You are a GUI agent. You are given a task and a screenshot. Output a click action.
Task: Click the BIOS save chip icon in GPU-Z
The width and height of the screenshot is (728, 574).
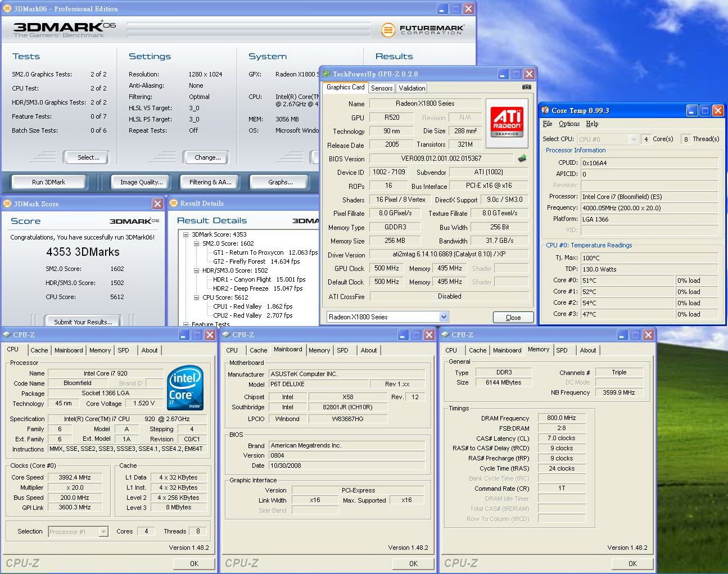pos(522,159)
